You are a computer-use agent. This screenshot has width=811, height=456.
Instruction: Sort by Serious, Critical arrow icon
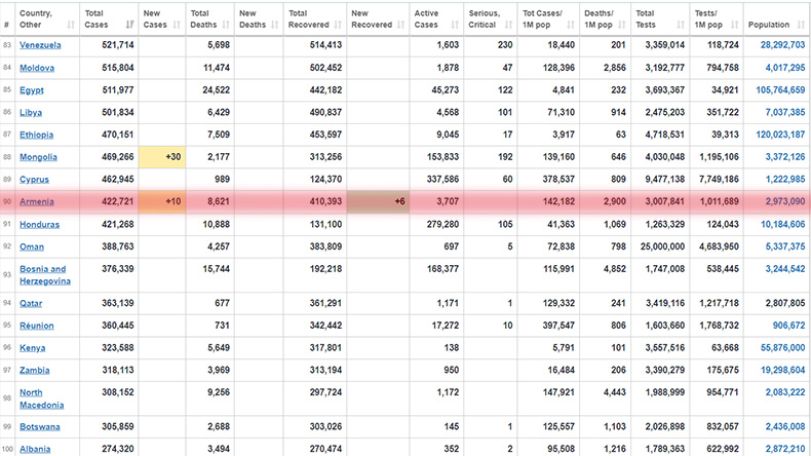pyautogui.click(x=508, y=24)
